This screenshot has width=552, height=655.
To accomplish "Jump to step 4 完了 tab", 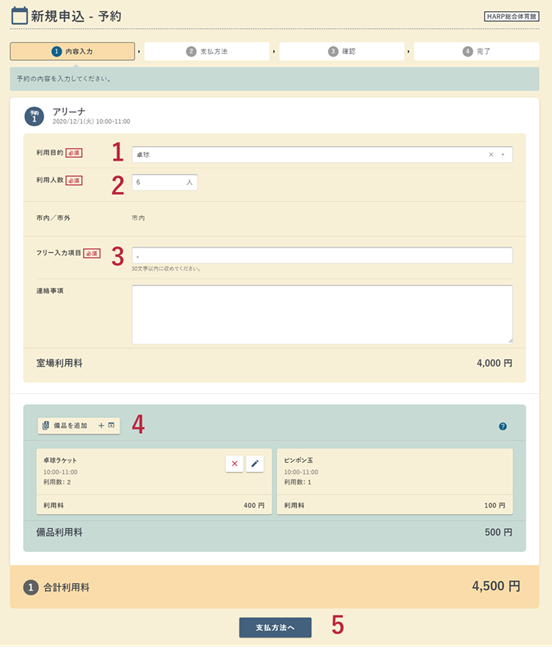I will 476,51.
